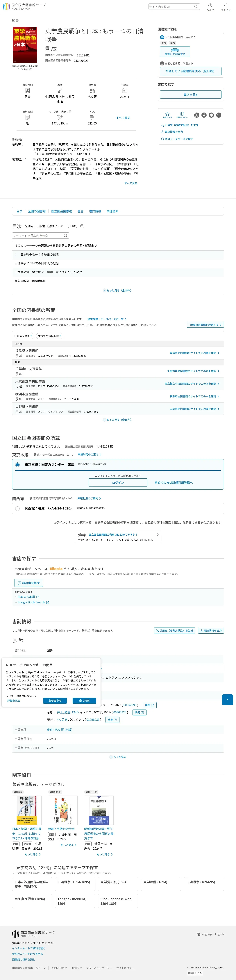236x980 pixels.
Task: Jump to 書店 section tab
Action: (x=81, y=211)
